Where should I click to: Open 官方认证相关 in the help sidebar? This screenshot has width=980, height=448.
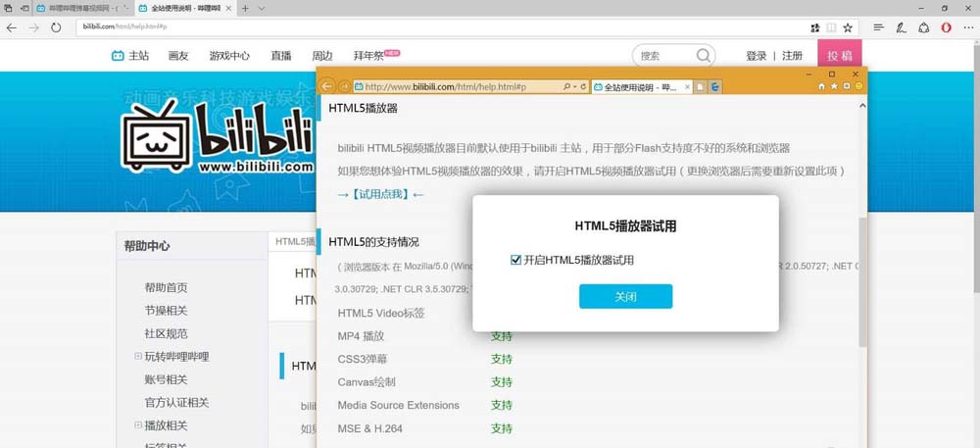[x=176, y=402]
